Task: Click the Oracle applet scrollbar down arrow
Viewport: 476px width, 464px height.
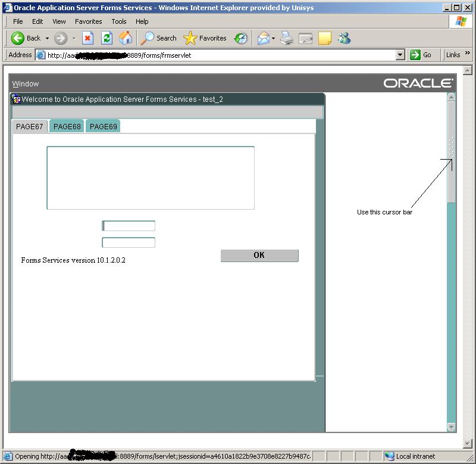Action: [452, 427]
